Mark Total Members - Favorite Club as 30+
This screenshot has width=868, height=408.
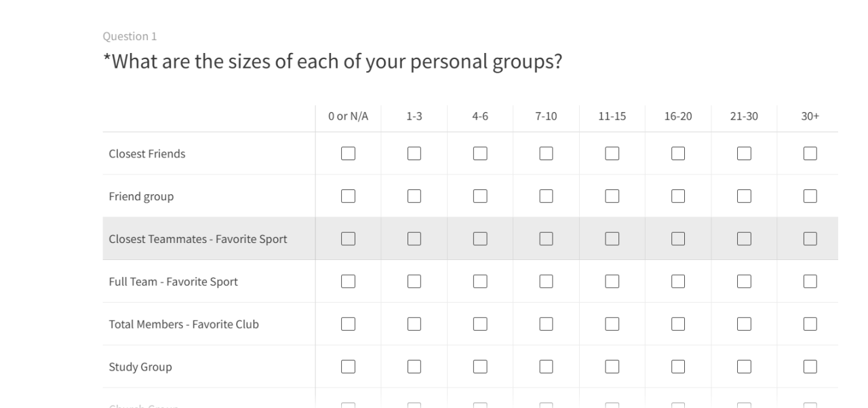[x=810, y=324]
